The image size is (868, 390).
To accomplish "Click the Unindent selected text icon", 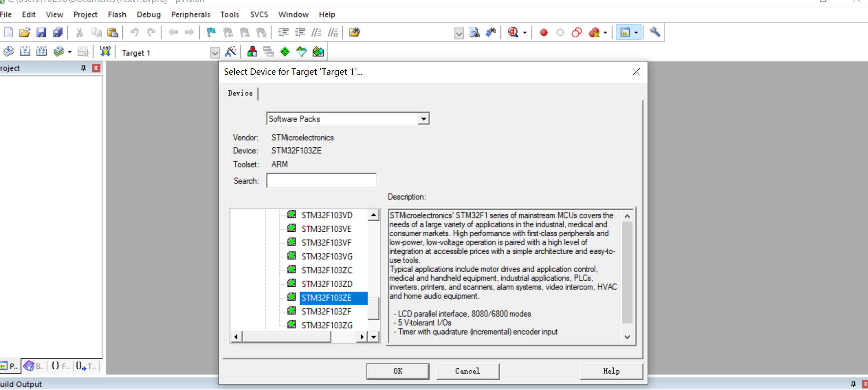I will [x=300, y=32].
